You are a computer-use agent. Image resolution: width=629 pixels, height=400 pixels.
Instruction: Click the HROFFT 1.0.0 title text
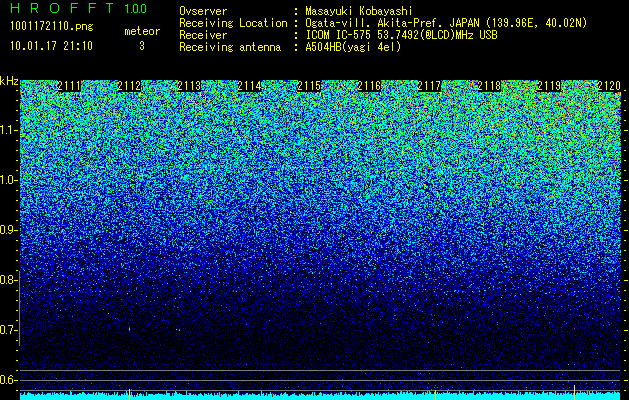point(79,8)
